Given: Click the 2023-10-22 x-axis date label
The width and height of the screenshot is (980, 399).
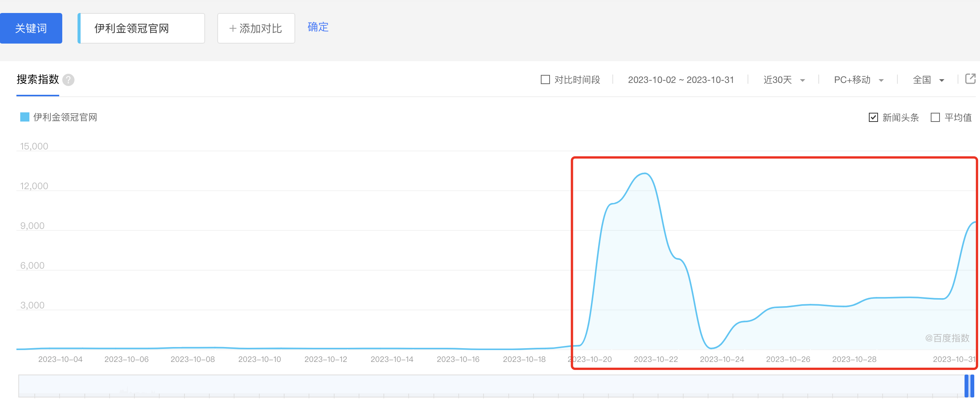Looking at the screenshot, I should click(x=656, y=359).
